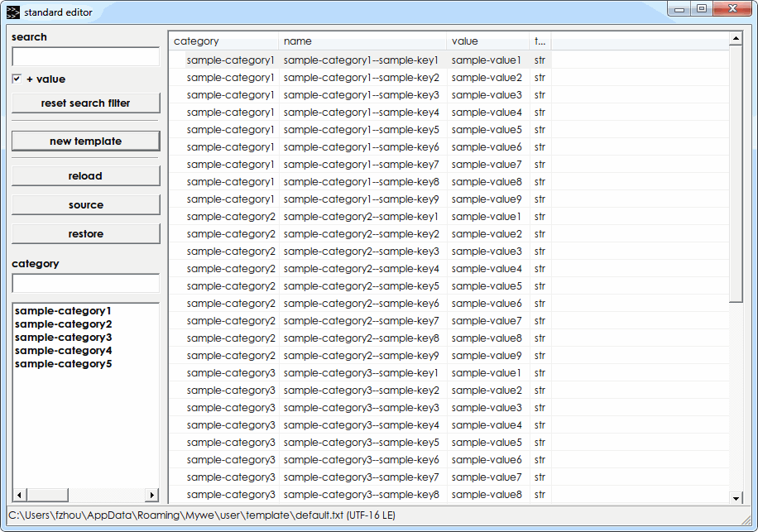758x532 pixels.
Task: Open the source button
Action: click(85, 205)
